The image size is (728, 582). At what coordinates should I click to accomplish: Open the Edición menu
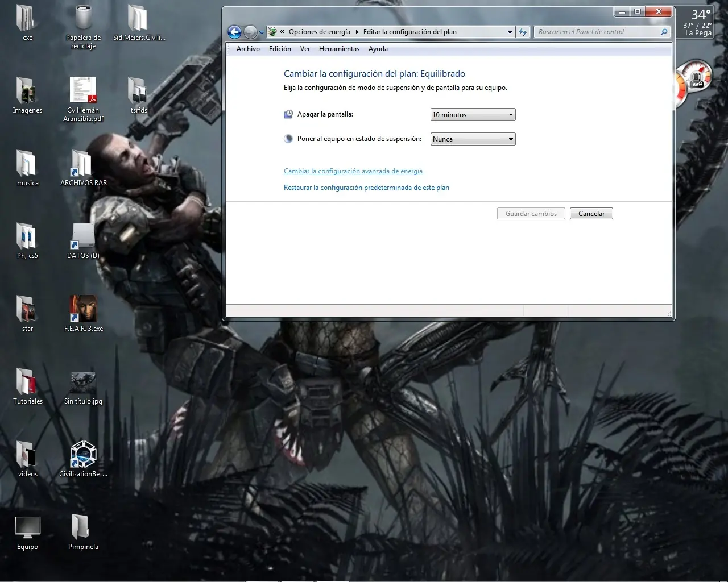click(x=280, y=49)
